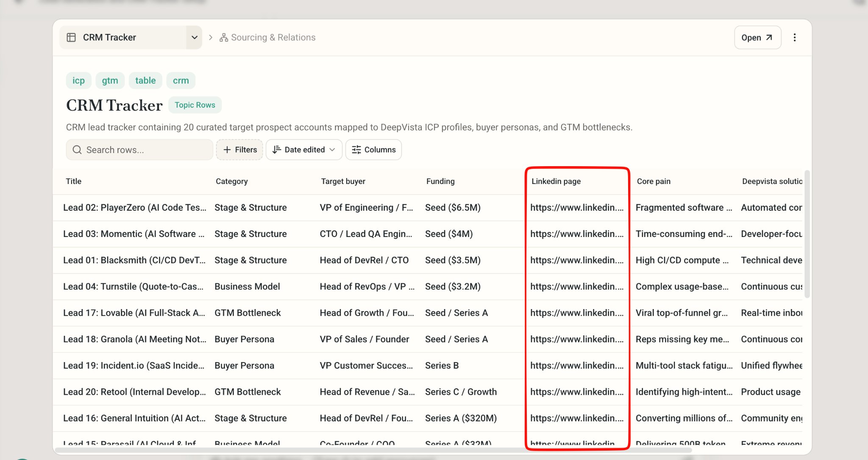Open LinkedIn link for Turnstile row

coord(577,286)
